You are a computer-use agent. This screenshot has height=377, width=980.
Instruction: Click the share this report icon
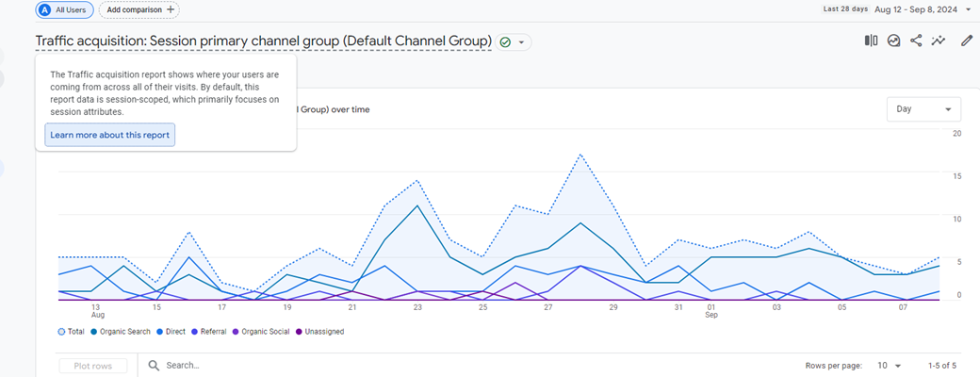pyautogui.click(x=916, y=41)
